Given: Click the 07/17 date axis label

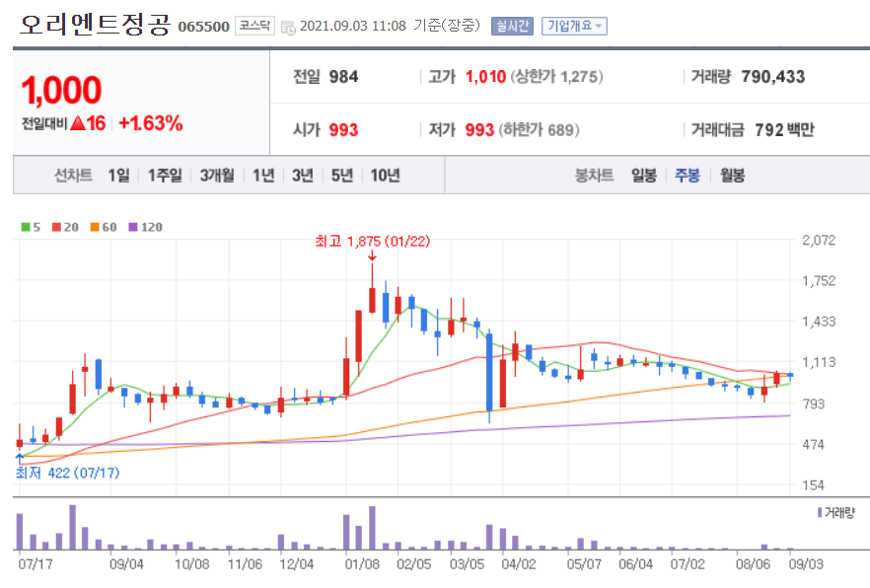Looking at the screenshot, I should [36, 564].
